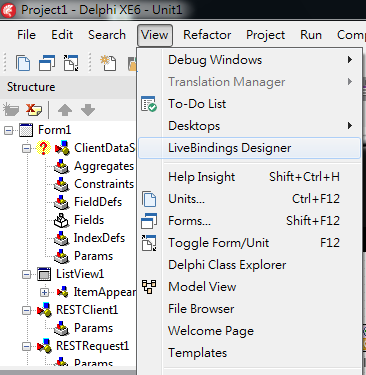Click the View Form toolbar icon

point(47,63)
